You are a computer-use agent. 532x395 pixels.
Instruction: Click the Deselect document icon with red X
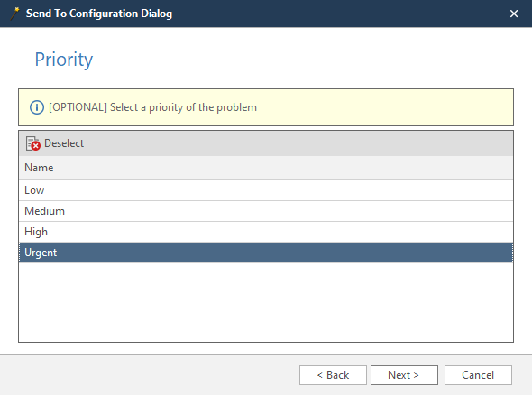click(33, 143)
